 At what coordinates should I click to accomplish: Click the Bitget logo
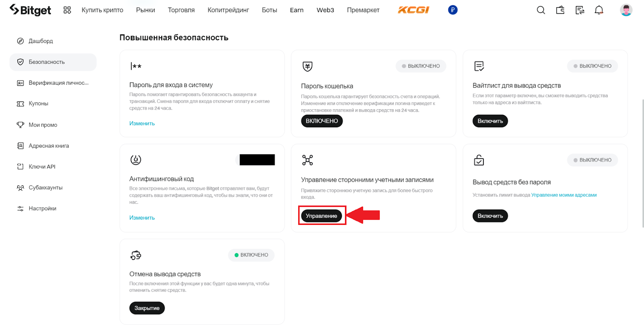[x=31, y=10]
